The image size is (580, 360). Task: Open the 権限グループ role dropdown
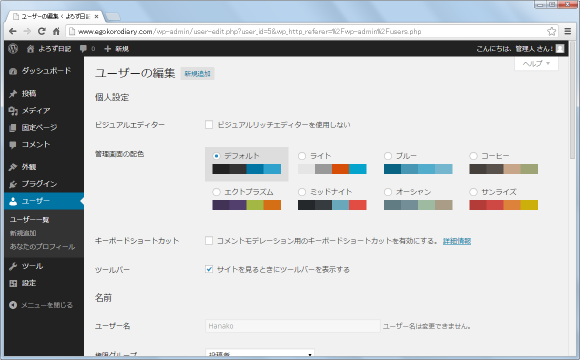click(x=260, y=353)
